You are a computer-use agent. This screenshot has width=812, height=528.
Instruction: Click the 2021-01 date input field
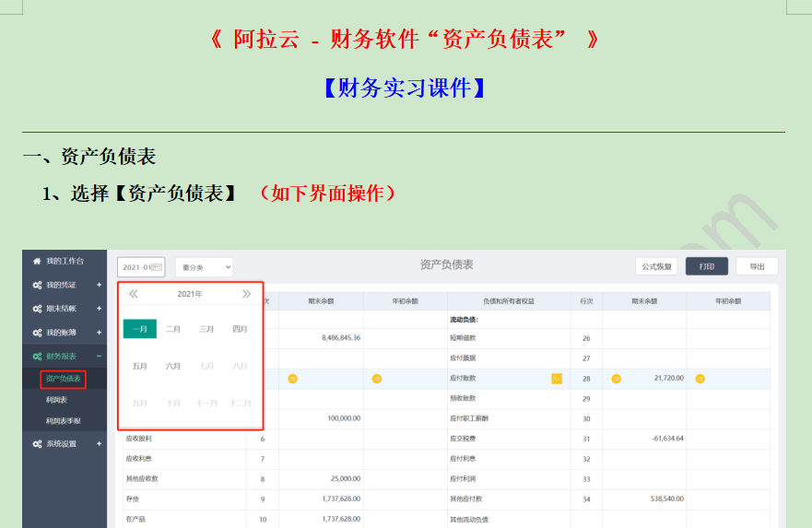[x=141, y=267]
